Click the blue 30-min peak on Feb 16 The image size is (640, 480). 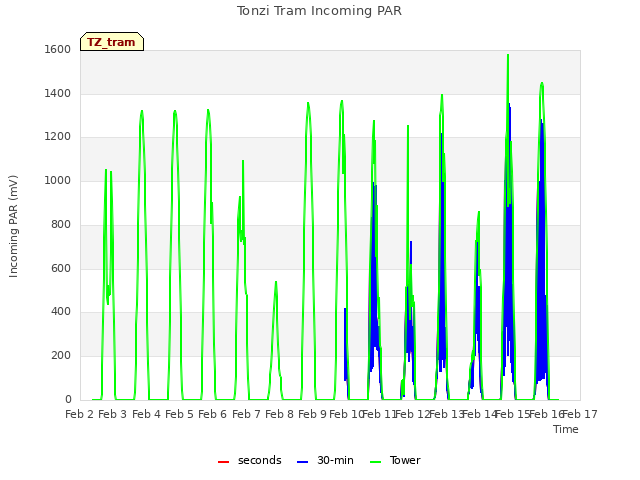(542, 120)
